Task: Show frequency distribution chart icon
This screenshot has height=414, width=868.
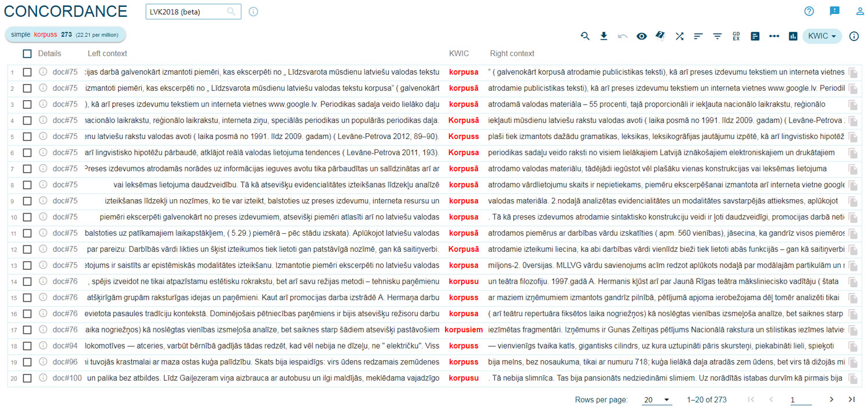Action: [793, 36]
